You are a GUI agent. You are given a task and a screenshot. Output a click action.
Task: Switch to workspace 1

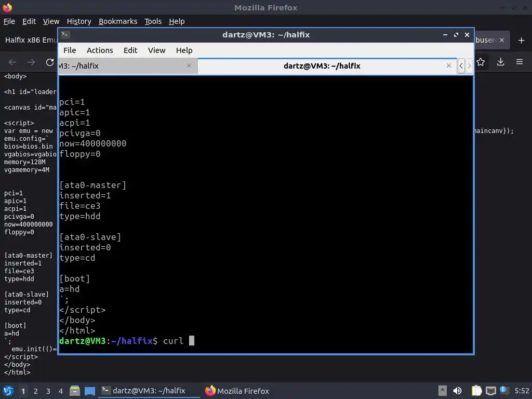point(23,391)
